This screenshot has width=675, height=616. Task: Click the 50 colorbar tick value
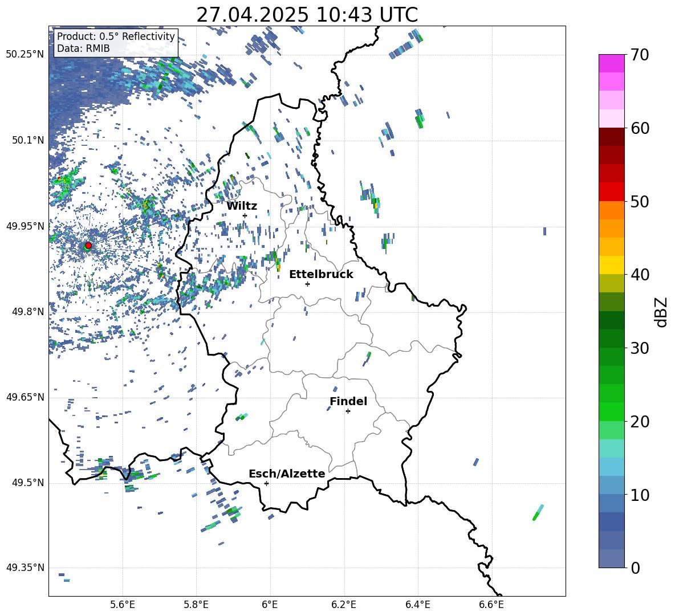coord(640,202)
